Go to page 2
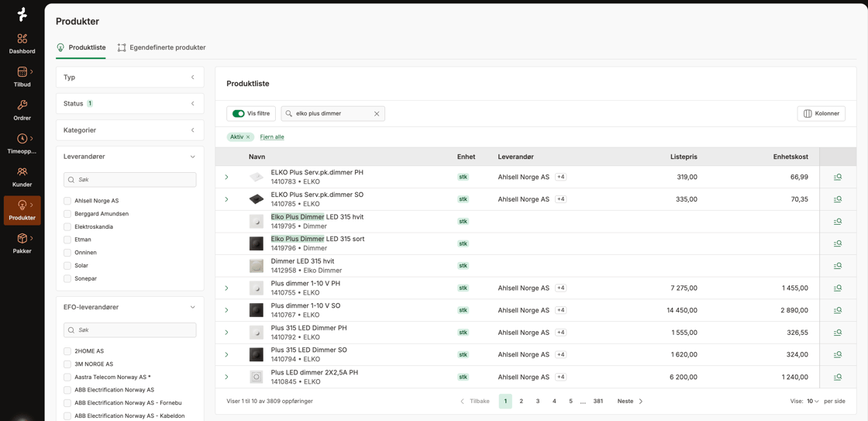The image size is (868, 421). (521, 401)
